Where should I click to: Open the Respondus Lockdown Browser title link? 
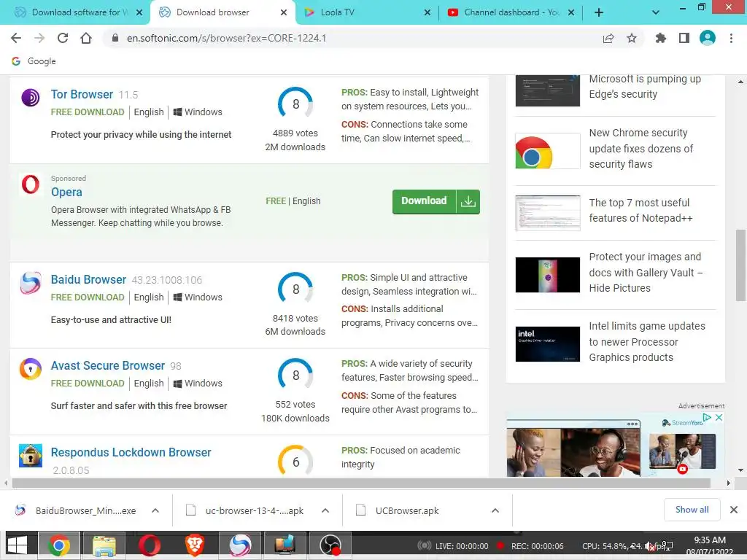(x=131, y=452)
